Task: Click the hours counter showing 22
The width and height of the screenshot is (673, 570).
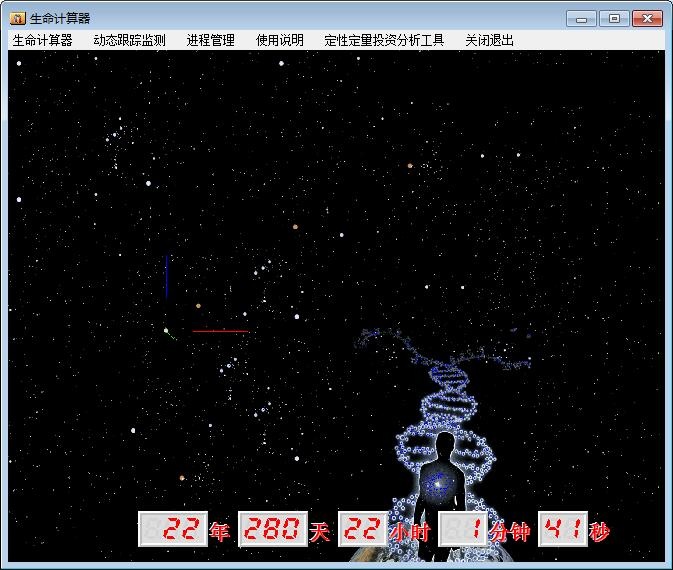Action: 363,529
